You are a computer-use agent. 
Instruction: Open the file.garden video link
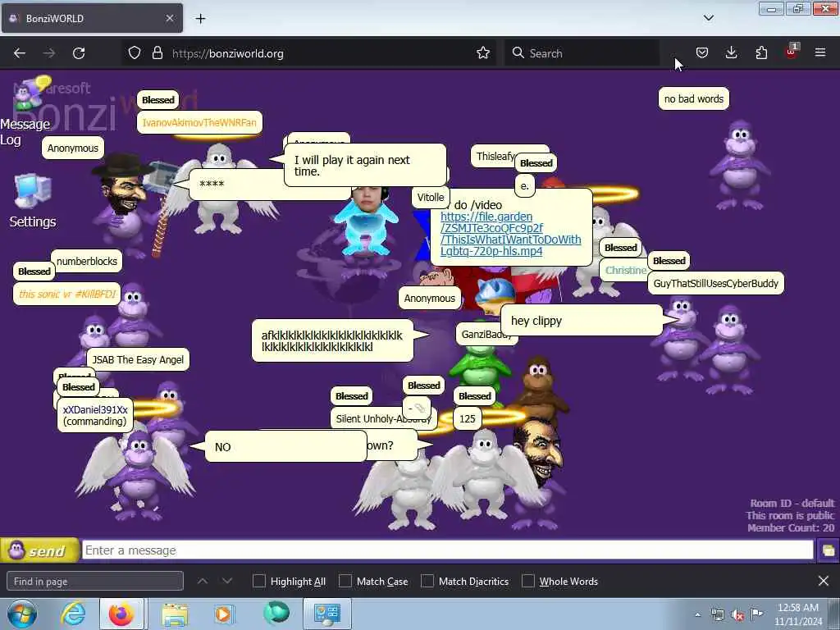(510, 234)
